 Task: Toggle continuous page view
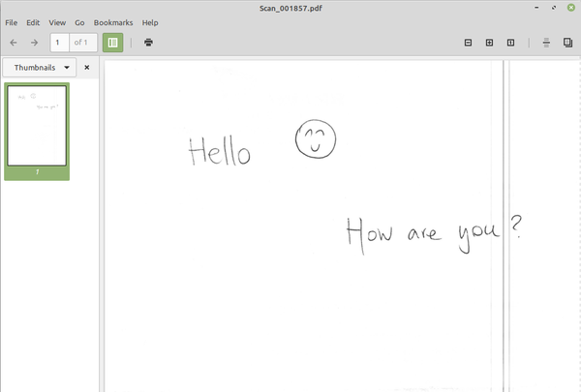pos(546,43)
